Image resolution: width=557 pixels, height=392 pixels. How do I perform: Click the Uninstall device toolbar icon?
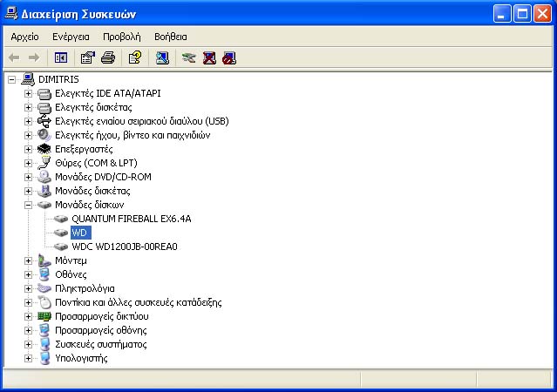tap(209, 57)
